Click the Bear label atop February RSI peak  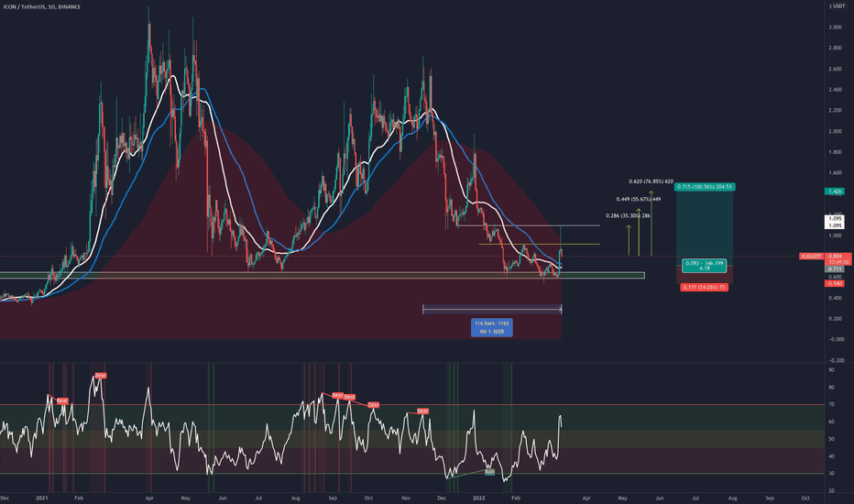click(101, 376)
